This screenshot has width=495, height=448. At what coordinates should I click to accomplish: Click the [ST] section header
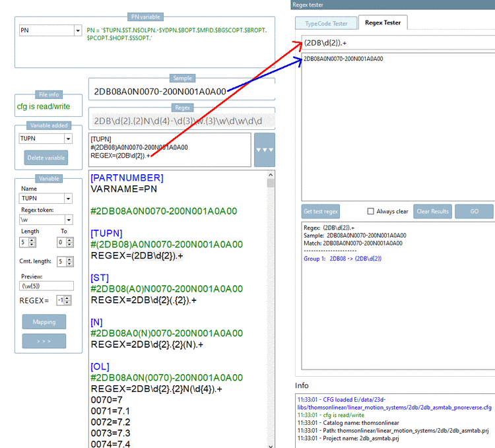pyautogui.click(x=100, y=278)
